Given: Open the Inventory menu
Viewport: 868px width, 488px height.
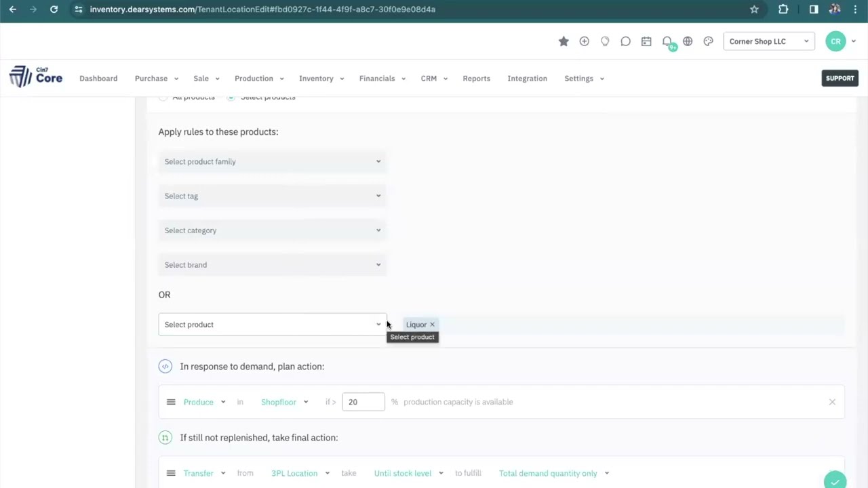Looking at the screenshot, I should (321, 79).
